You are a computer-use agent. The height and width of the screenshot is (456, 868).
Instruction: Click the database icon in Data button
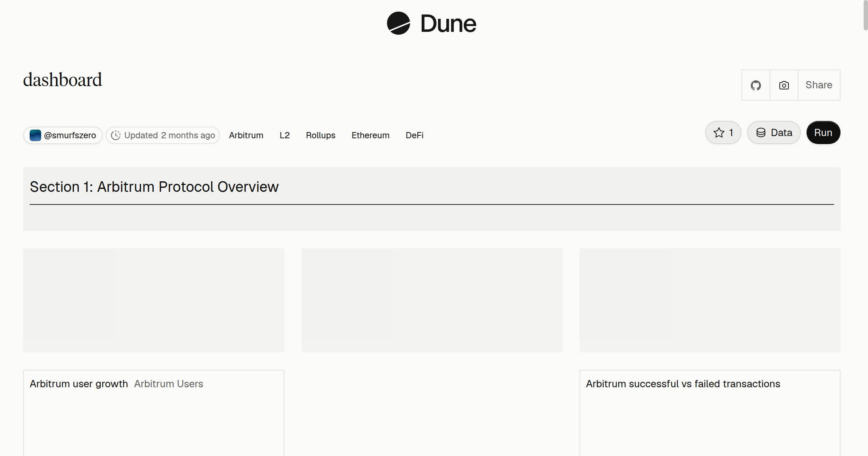(761, 132)
